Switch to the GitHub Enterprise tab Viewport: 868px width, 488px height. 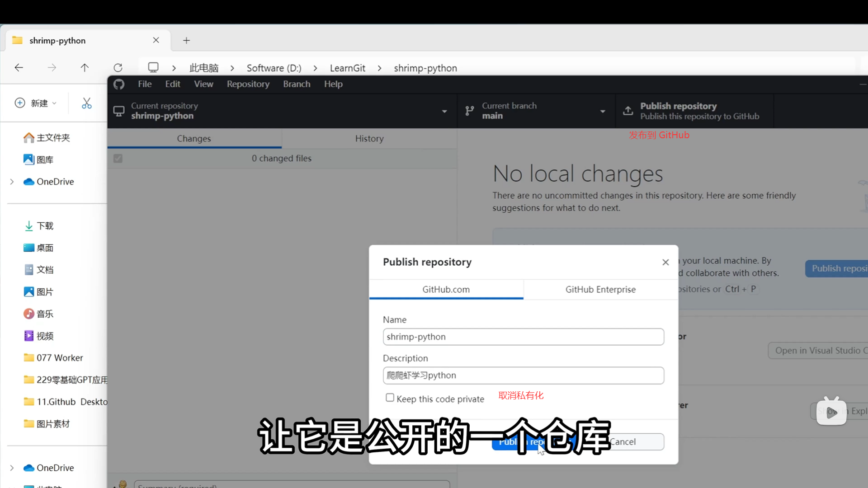600,289
